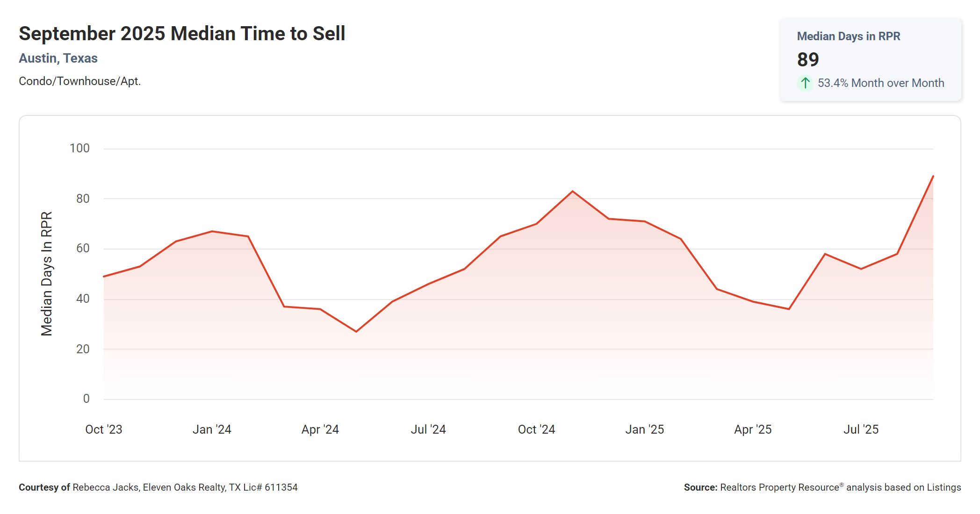The width and height of the screenshot is (980, 514).
Task: Click the chart low point near May '24
Action: pos(356,331)
